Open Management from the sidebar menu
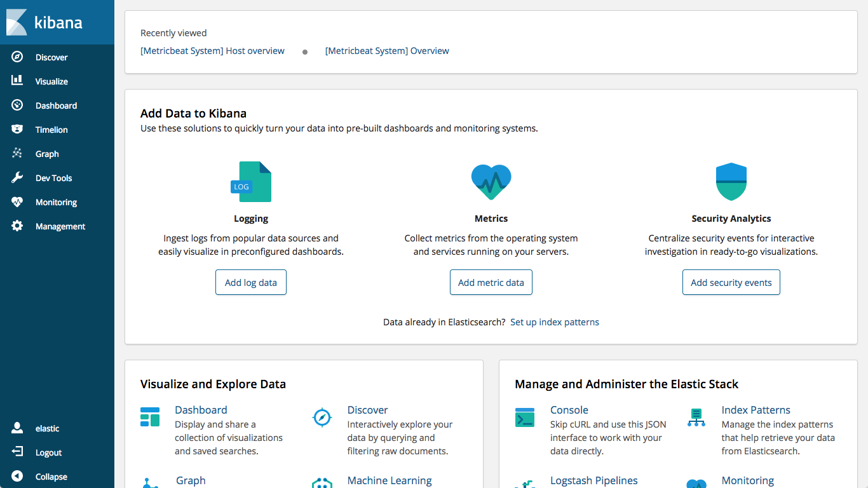The width and height of the screenshot is (868, 488). pos(60,226)
